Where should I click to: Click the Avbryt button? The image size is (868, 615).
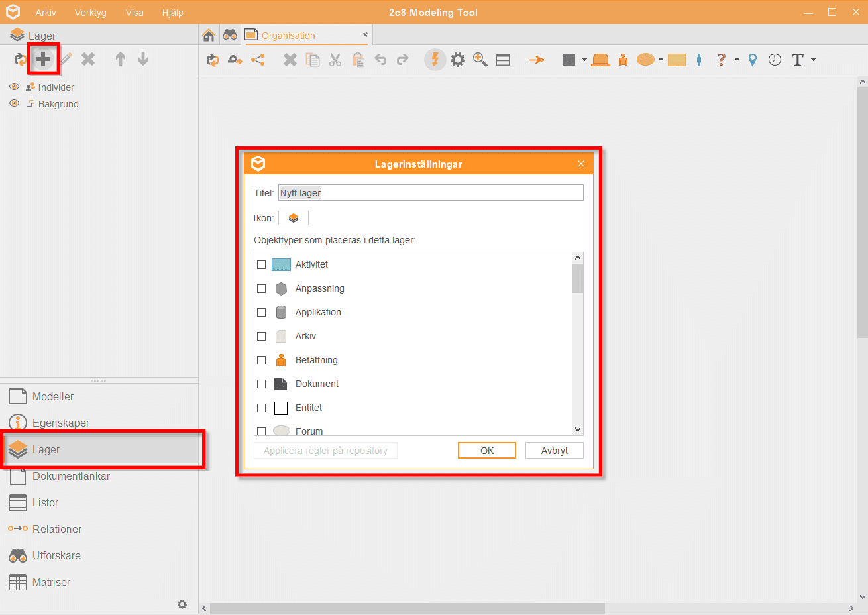[555, 451]
